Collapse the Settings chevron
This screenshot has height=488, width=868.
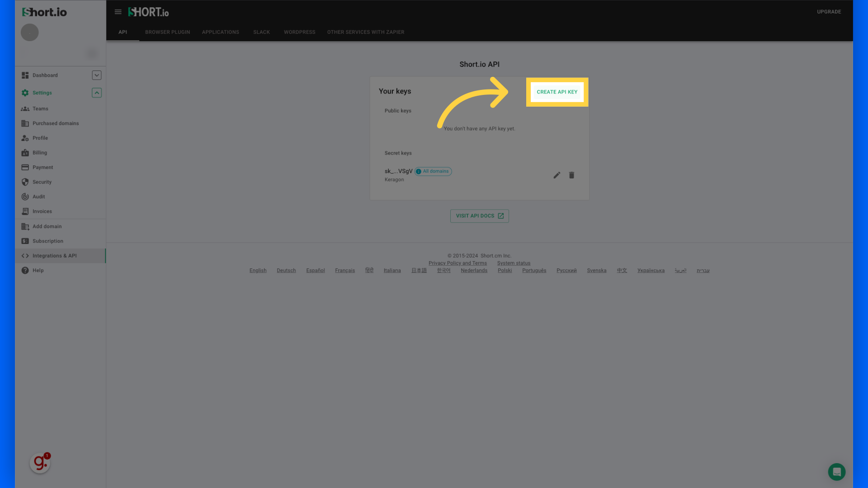[x=97, y=93]
